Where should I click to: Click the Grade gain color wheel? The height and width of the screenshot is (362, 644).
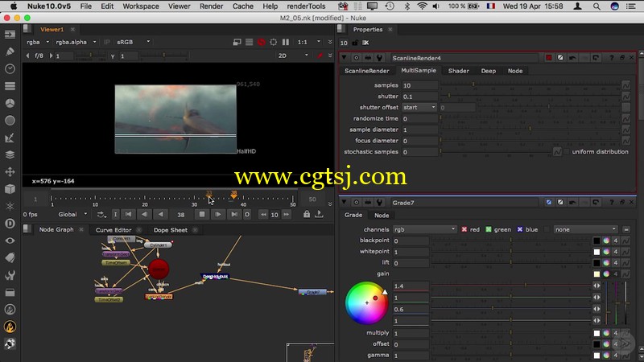[367, 303]
